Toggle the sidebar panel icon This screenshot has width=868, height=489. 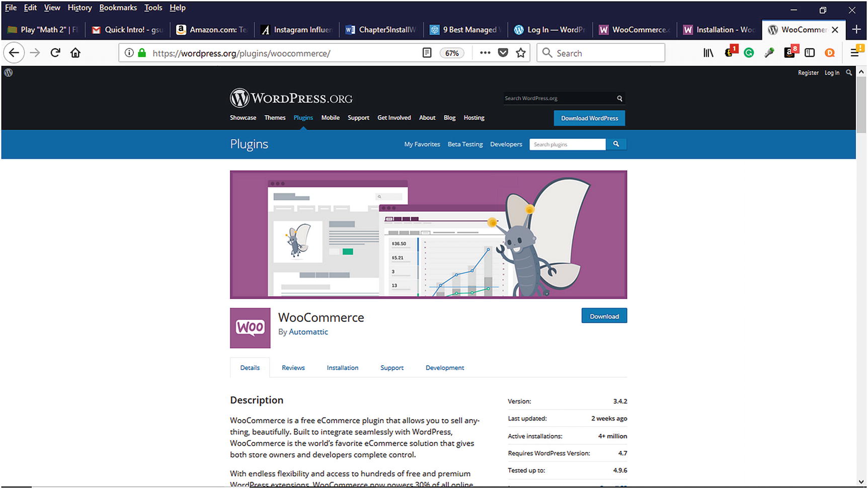pos(810,53)
